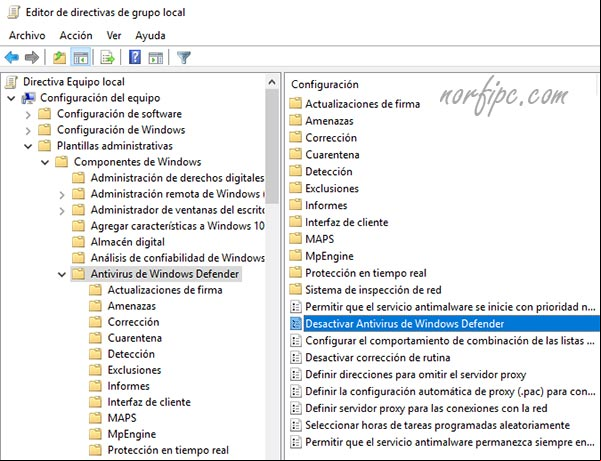Open Help with the question mark icon
The image size is (601, 461).
(x=135, y=57)
